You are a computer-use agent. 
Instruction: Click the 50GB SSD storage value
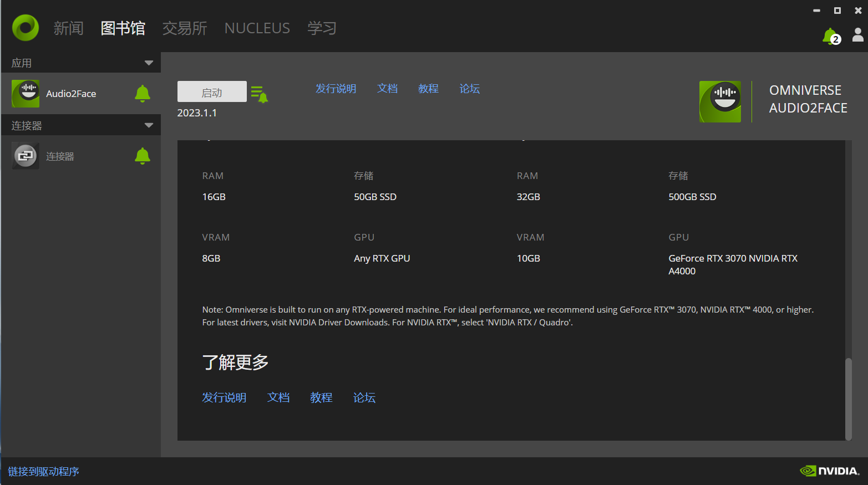[375, 197]
